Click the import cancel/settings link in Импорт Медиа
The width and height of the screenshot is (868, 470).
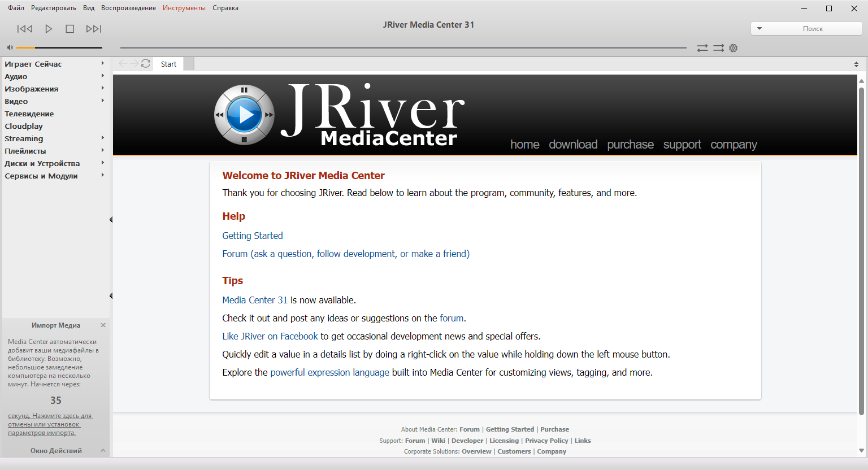click(50, 424)
